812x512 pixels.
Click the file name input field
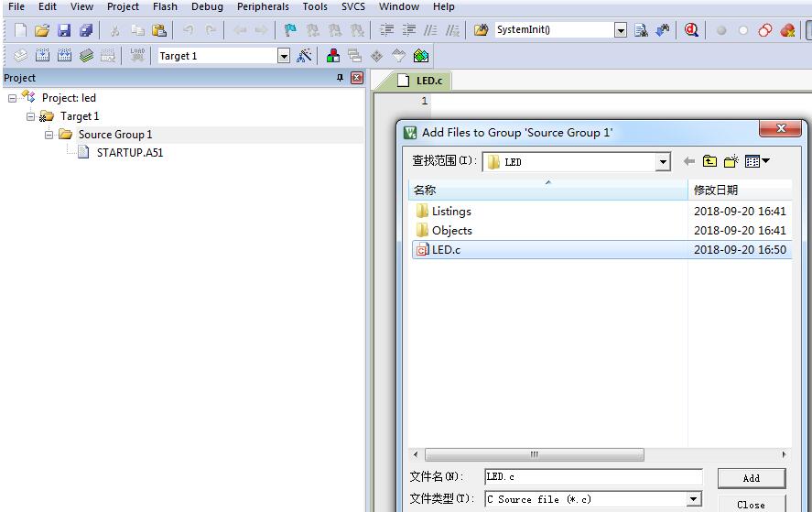593,477
